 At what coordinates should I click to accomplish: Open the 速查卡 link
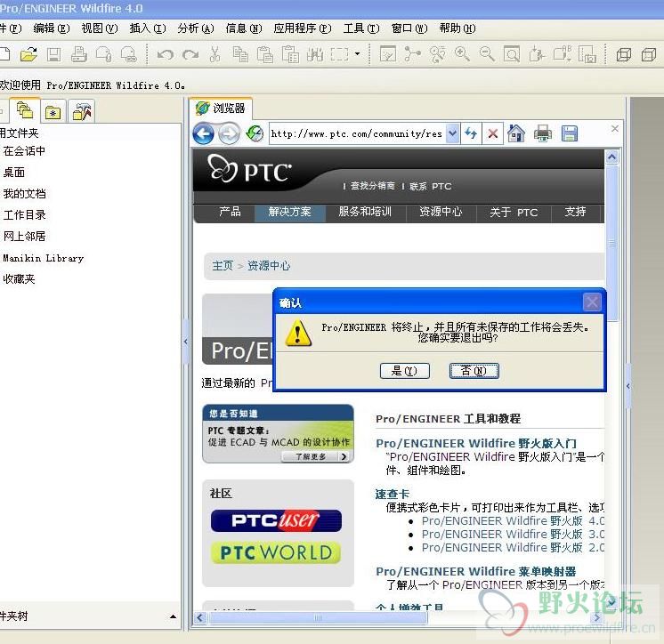pos(393,494)
